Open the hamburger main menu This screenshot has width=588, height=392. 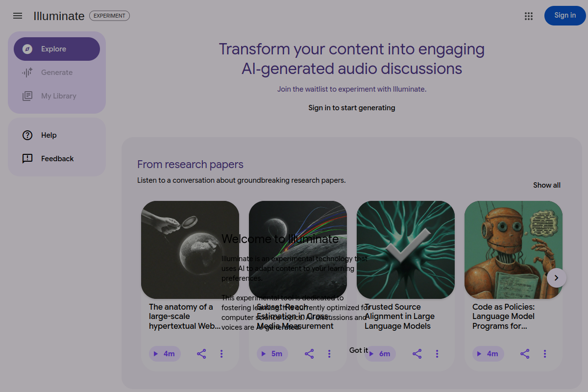click(18, 16)
